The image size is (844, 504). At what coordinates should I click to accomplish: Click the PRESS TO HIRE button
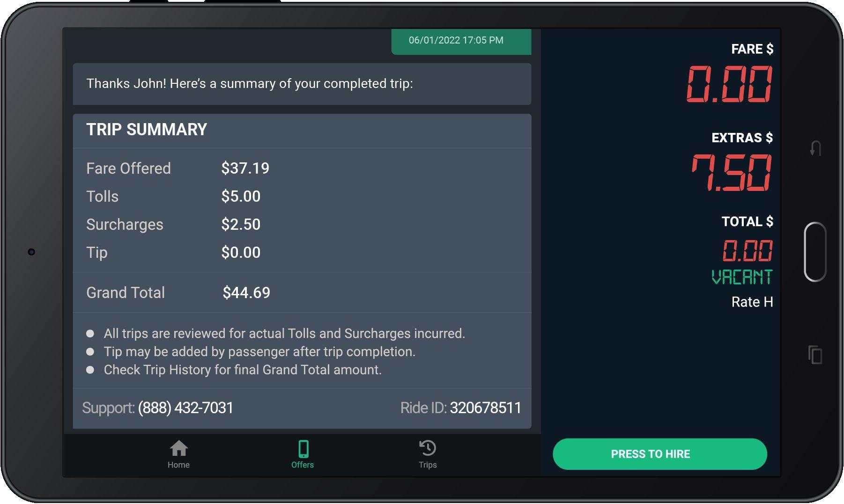pyautogui.click(x=659, y=454)
